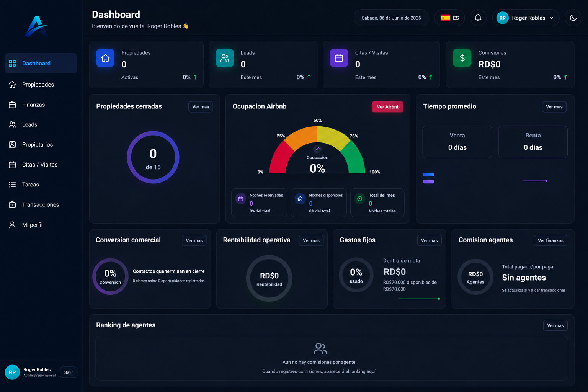Toggle dark mode with moon button
This screenshot has height=392, width=588.
[573, 18]
